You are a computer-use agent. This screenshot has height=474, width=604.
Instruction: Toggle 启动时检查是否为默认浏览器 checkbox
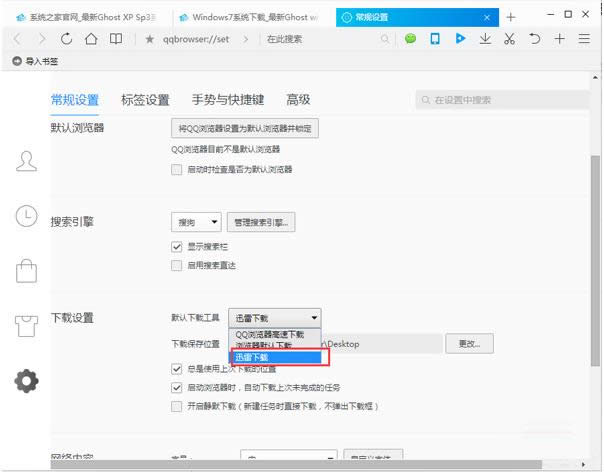point(176,170)
